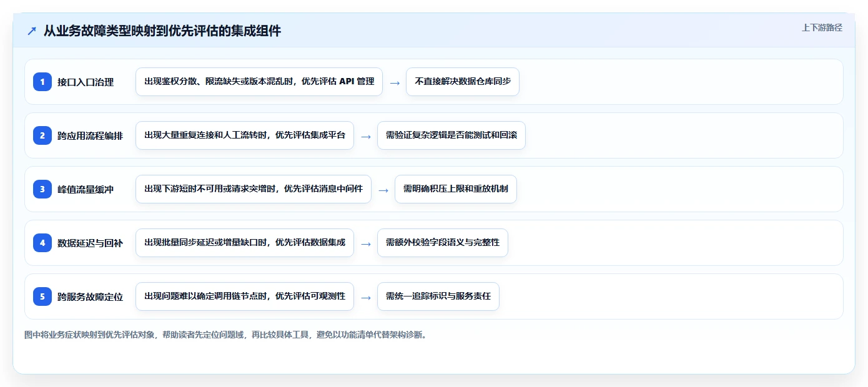Image resolution: width=868 pixels, height=387 pixels.
Task: Click the number 1 badge for 接口入口治理
Action: click(x=42, y=82)
